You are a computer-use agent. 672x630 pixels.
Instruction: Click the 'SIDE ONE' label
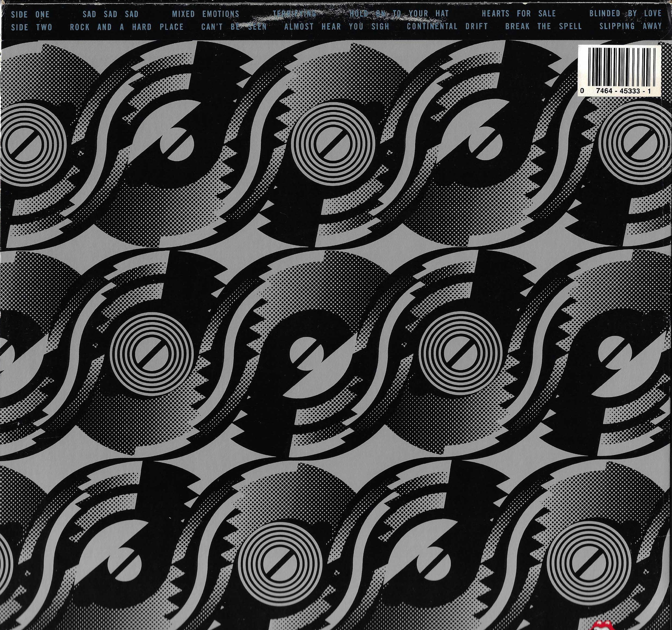coord(30,15)
